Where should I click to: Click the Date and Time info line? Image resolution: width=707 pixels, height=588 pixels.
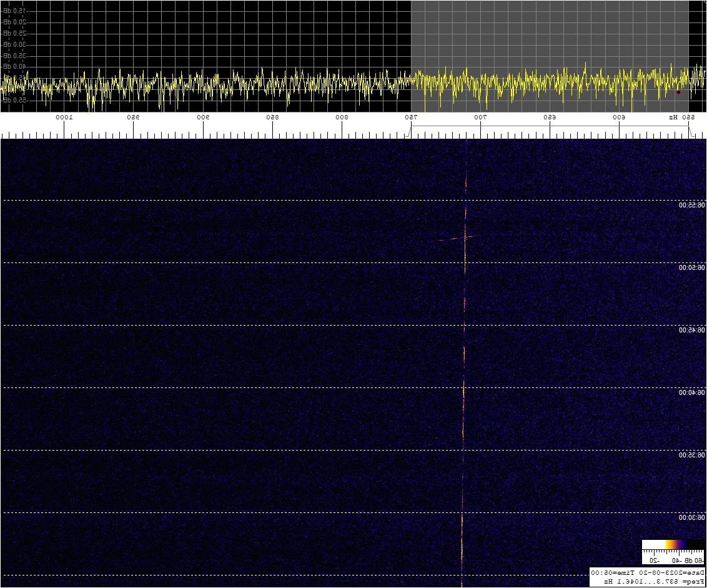647,573
